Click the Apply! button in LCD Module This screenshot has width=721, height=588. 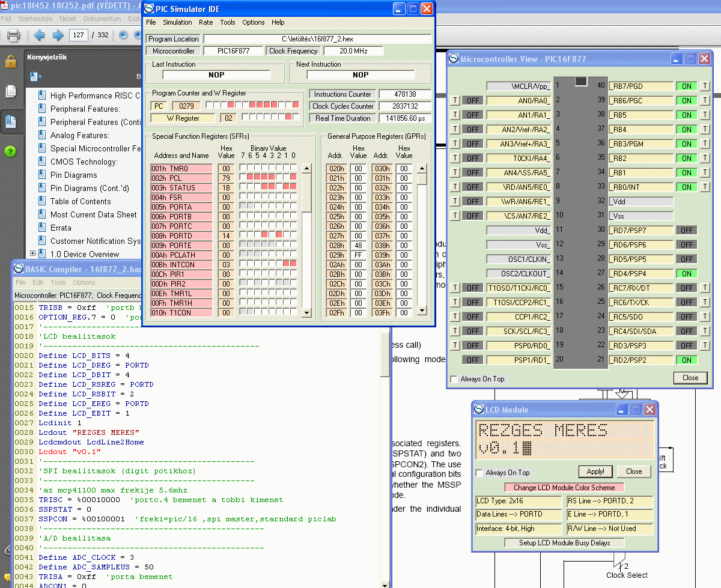coord(595,471)
